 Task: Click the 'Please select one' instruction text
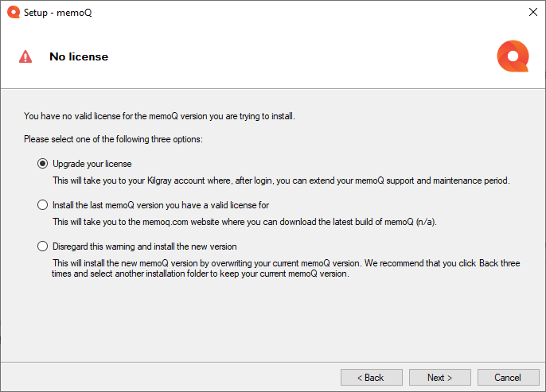(113, 139)
